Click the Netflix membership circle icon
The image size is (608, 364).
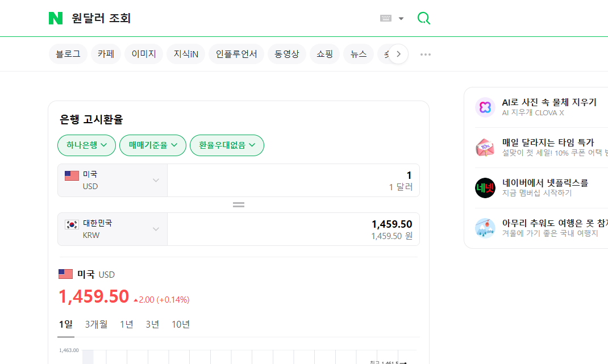[x=485, y=187]
